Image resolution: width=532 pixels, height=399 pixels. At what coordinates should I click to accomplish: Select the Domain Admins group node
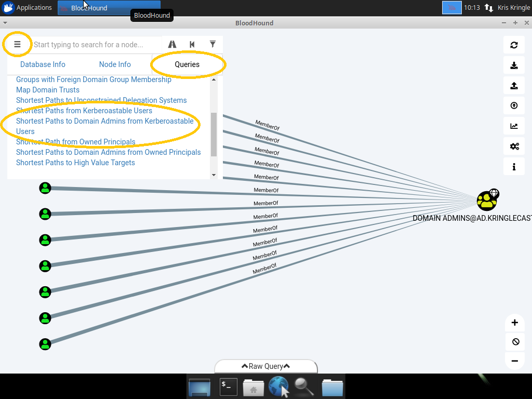(487, 201)
